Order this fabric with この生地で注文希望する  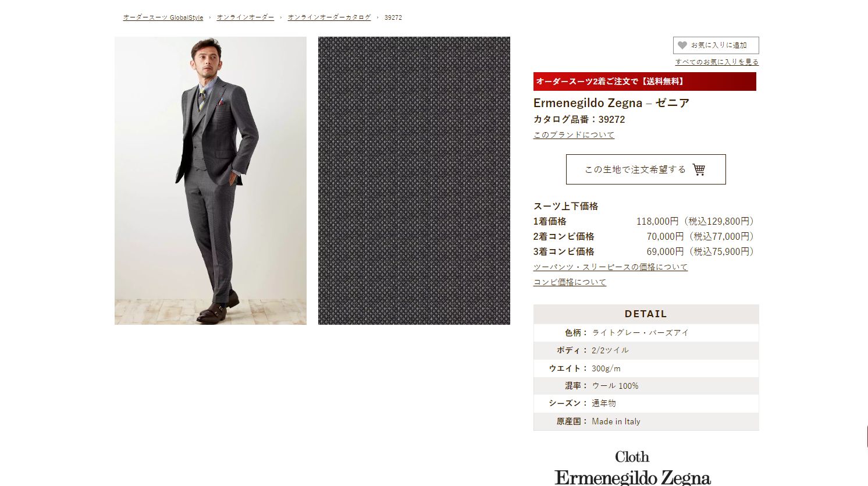point(646,169)
